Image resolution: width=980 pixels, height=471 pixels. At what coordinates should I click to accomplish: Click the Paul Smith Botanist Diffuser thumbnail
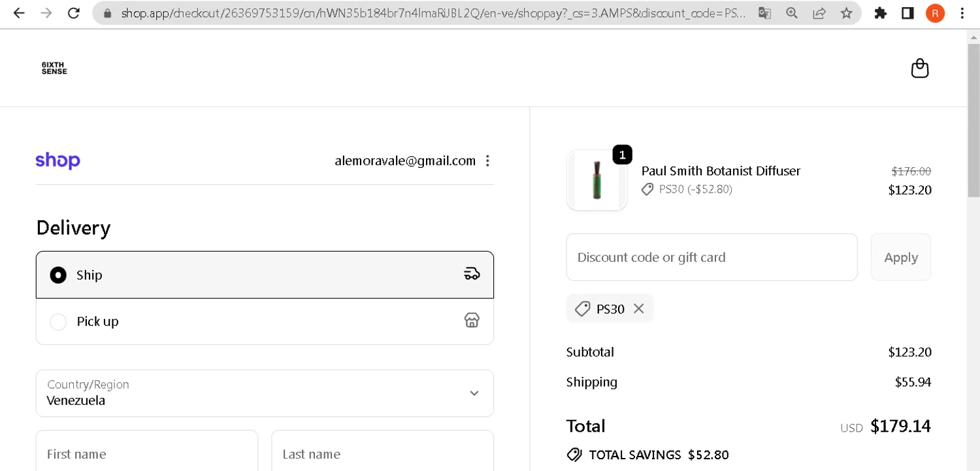pyautogui.click(x=596, y=180)
